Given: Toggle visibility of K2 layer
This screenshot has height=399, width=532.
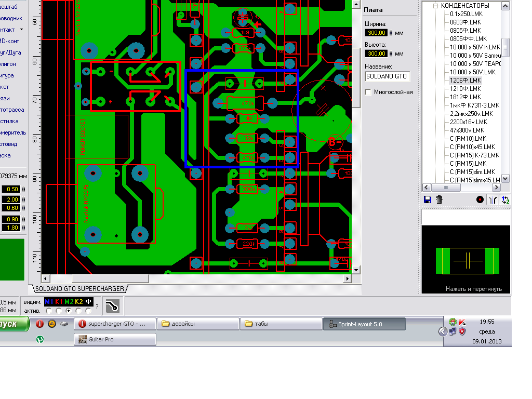Looking at the screenshot, I should click(x=79, y=302).
